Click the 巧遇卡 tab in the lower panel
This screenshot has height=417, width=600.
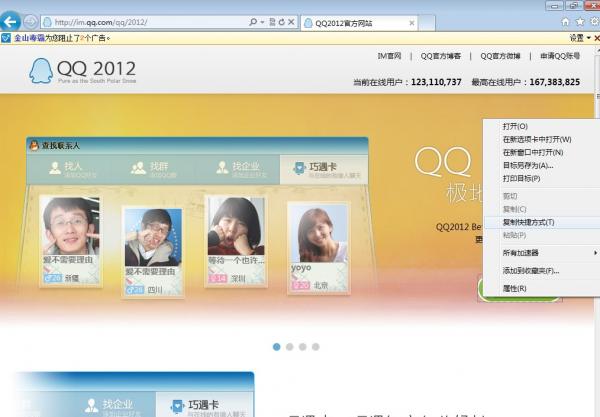205,406
